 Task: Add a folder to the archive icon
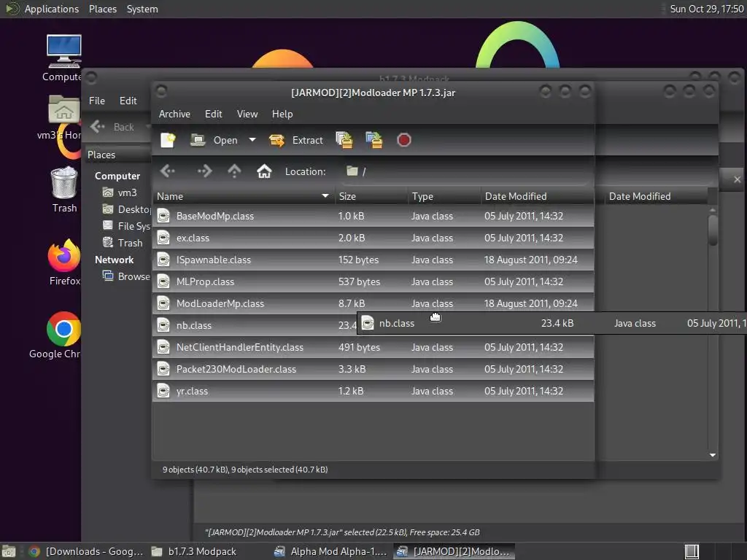[374, 140]
